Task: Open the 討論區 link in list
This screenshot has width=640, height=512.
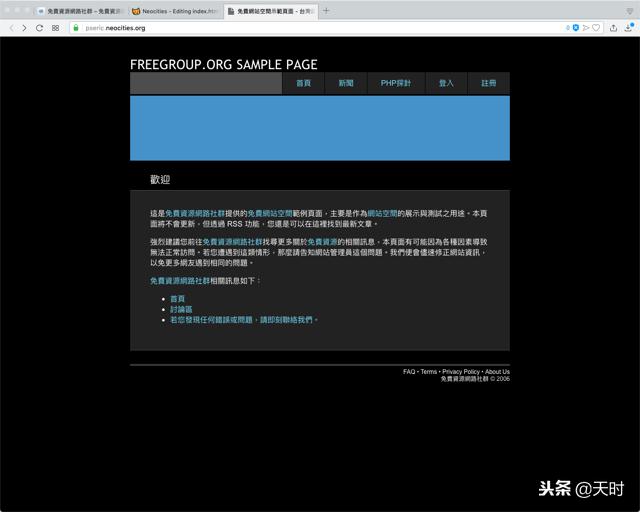Action: pos(181,309)
